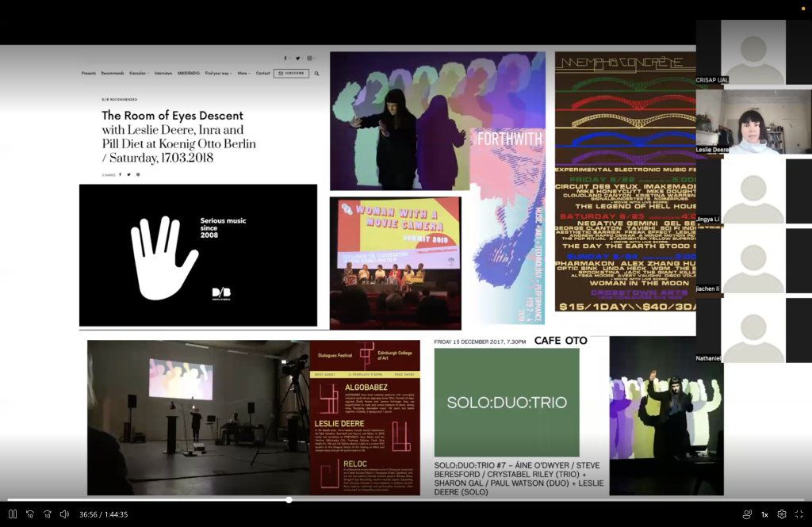Click the Dialogues Festival flyer title
The height and width of the screenshot is (527, 812).
335,356
